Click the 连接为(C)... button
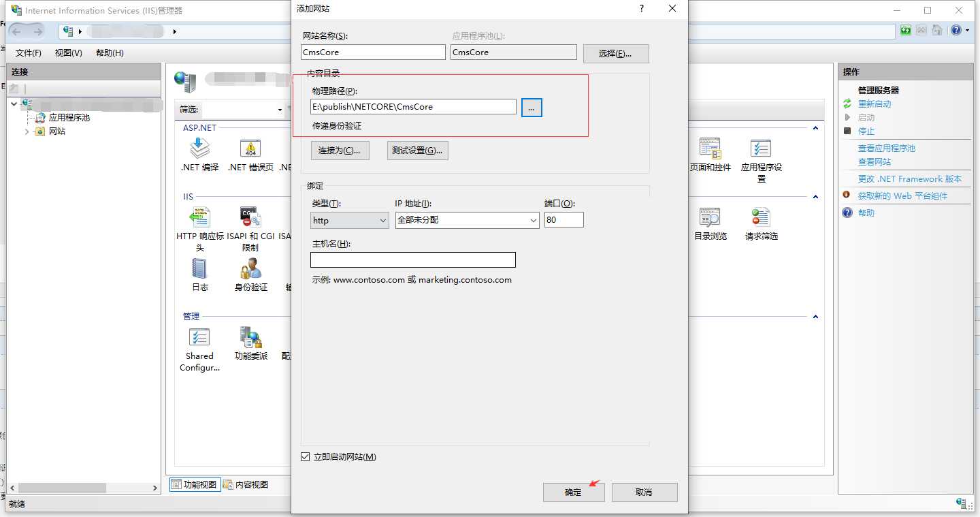 340,151
